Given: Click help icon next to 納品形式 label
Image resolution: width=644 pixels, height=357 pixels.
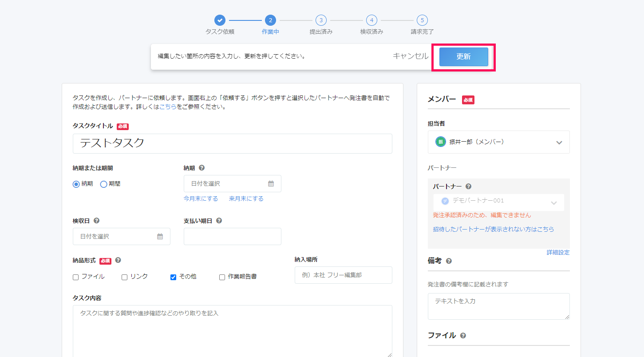Looking at the screenshot, I should coord(118,261).
